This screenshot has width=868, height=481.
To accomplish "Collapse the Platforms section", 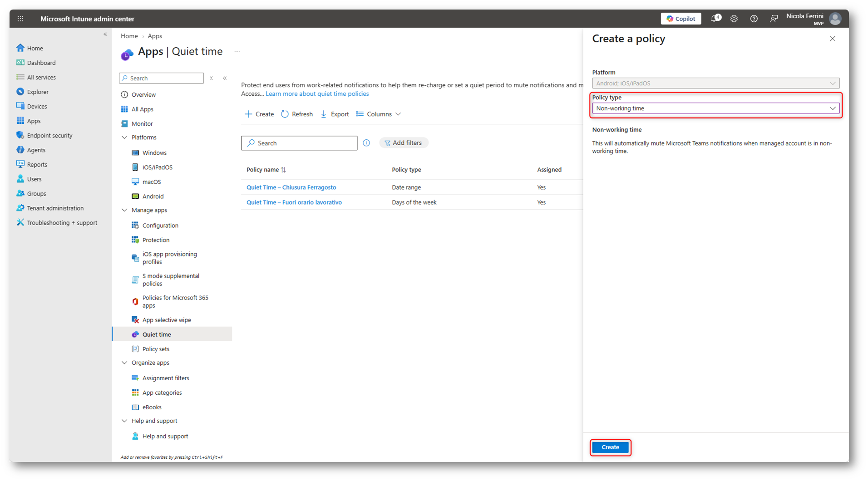I will click(x=124, y=137).
